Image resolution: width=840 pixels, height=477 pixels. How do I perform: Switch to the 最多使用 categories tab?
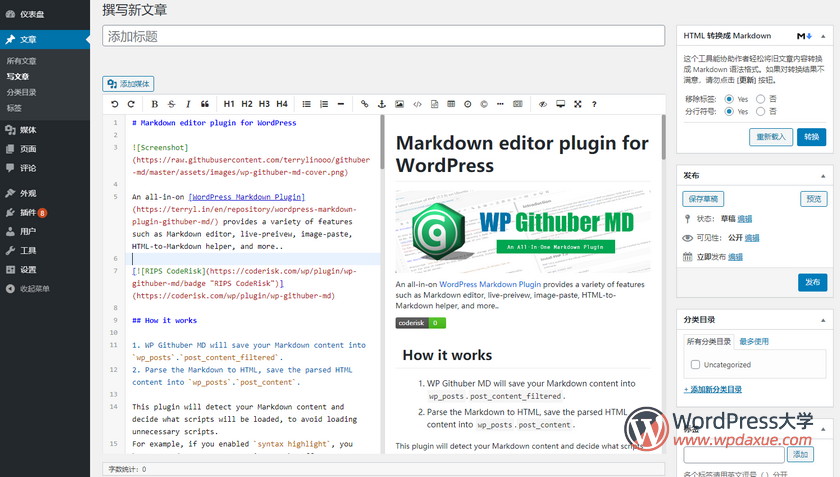click(754, 342)
